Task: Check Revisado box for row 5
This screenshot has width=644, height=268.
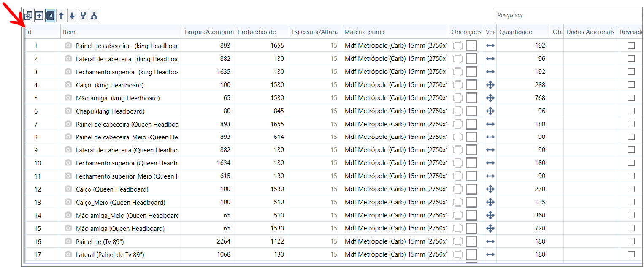Action: pos(631,98)
